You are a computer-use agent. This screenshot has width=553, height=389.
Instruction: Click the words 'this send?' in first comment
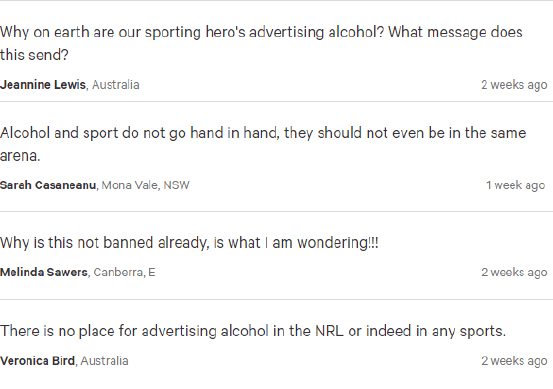34,55
